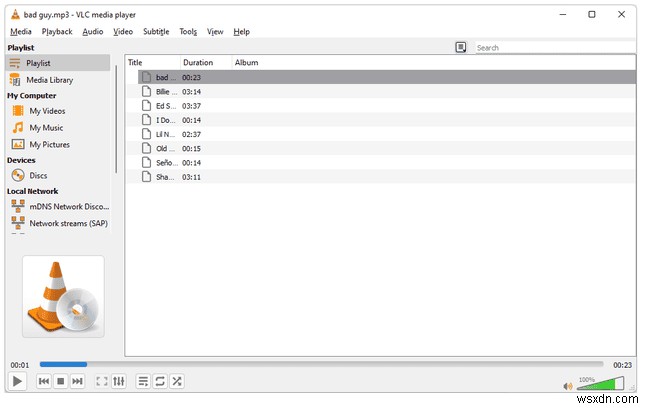Seek along the playback progress bar
This screenshot has width=650, height=409.
(x=321, y=364)
